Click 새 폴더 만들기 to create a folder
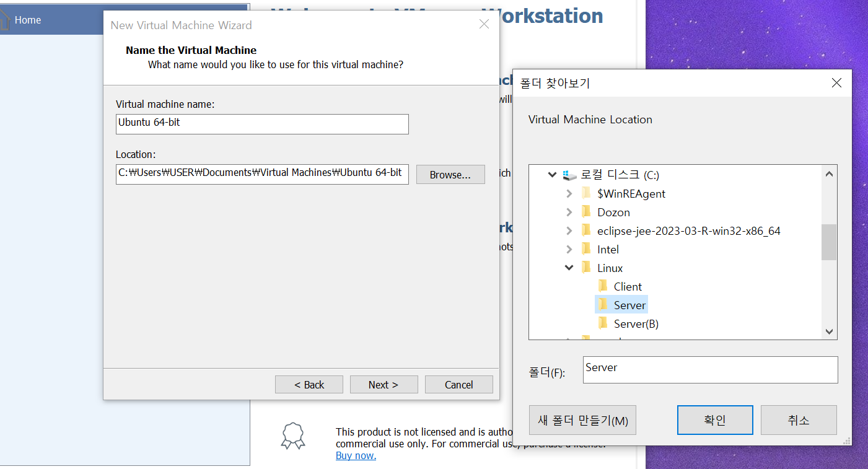Image resolution: width=868 pixels, height=469 pixels. click(582, 419)
